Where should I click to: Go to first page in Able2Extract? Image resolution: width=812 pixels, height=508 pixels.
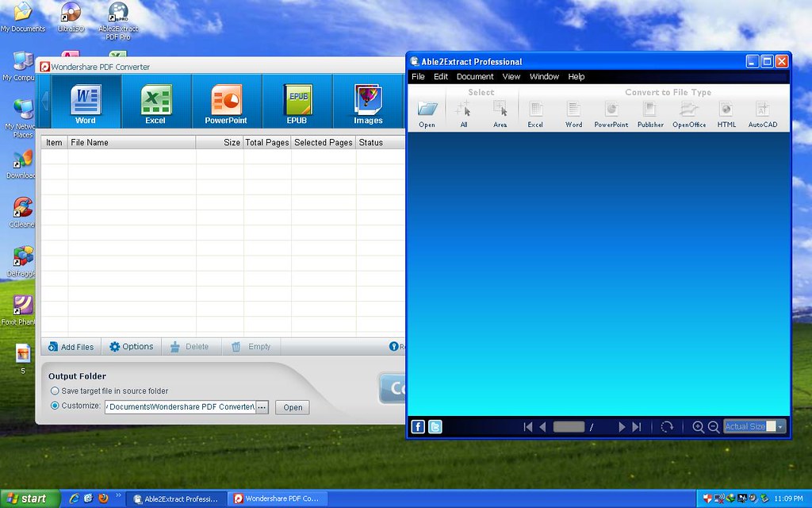[x=527, y=426]
